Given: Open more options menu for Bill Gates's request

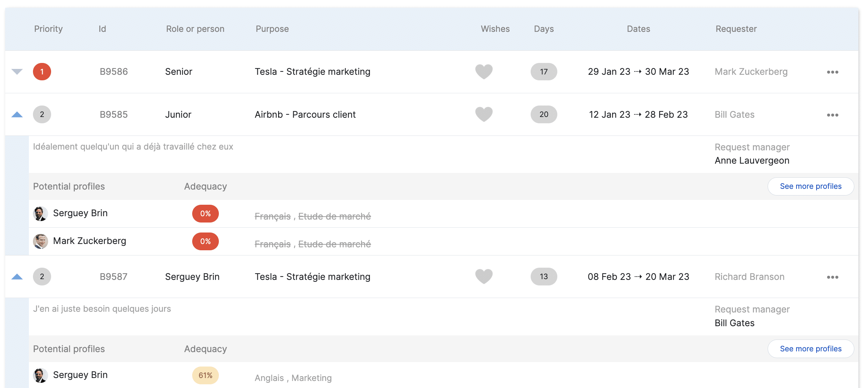Looking at the screenshot, I should [x=832, y=115].
